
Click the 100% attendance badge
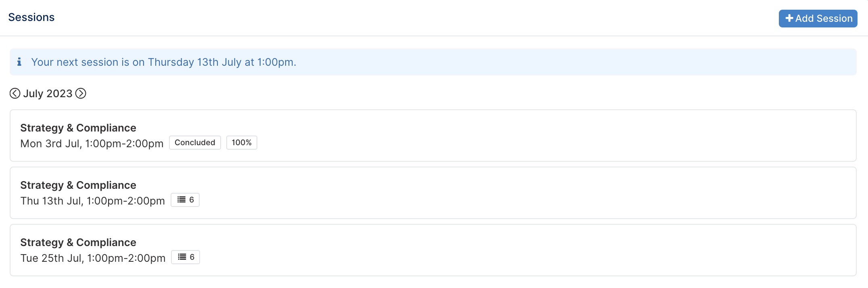[242, 142]
